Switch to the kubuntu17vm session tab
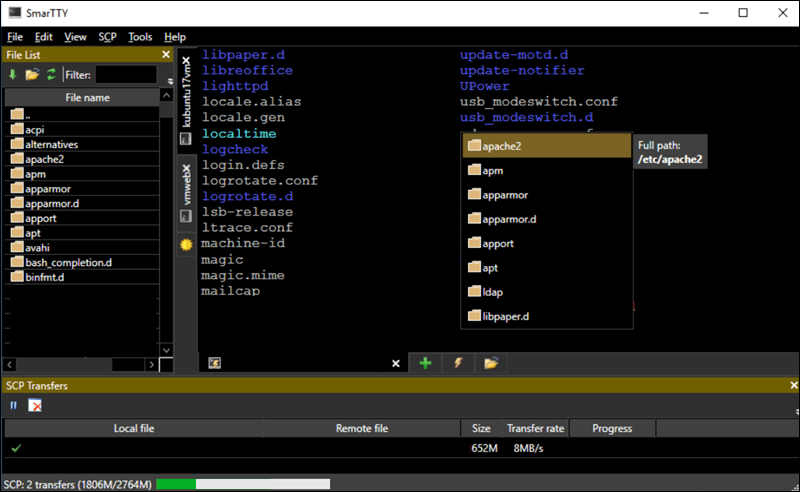Screen dimensions: 800x492 186,100
